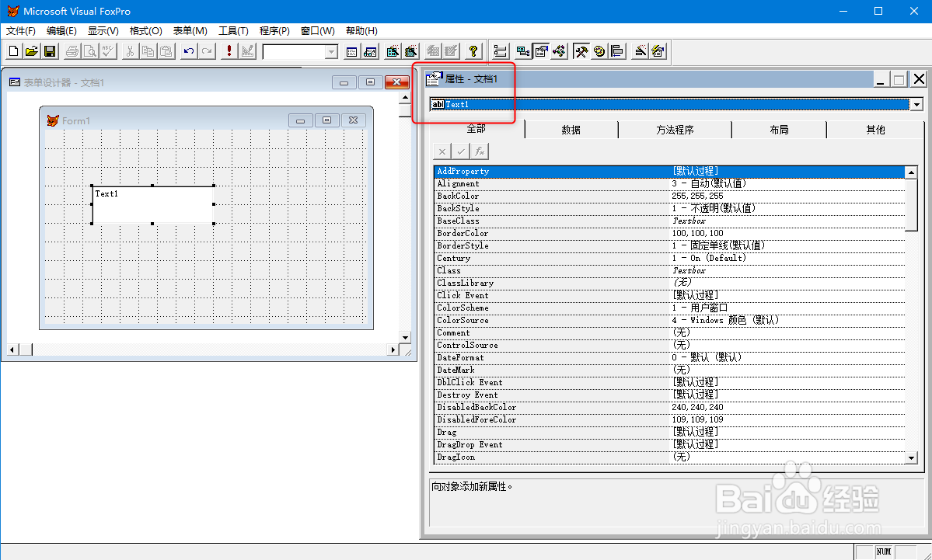
Task: Open the Command Window icon
Action: pos(351,52)
